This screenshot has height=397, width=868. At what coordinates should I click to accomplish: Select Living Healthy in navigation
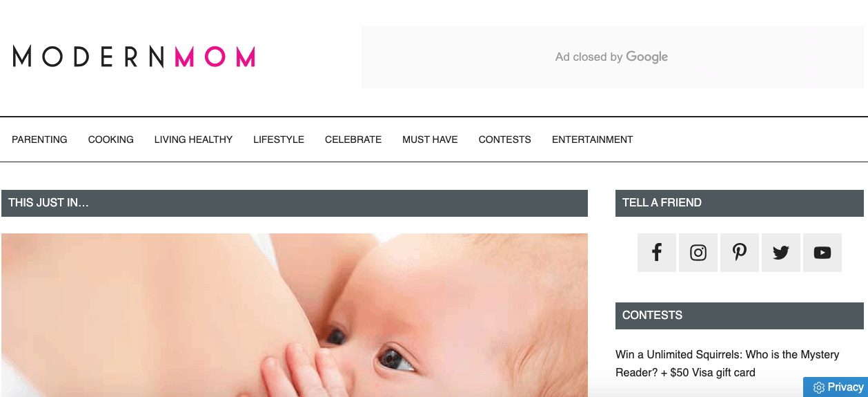(x=193, y=139)
